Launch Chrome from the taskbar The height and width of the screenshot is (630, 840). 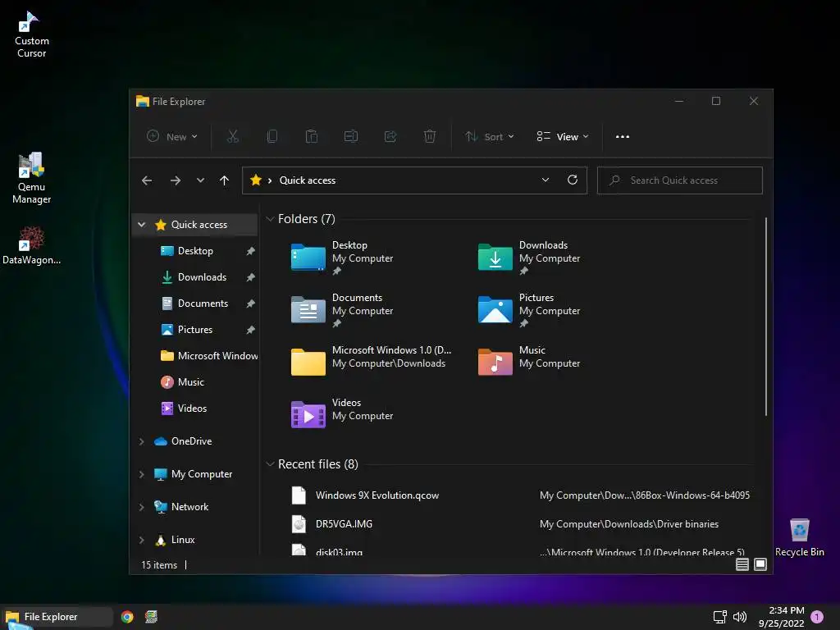[127, 617]
